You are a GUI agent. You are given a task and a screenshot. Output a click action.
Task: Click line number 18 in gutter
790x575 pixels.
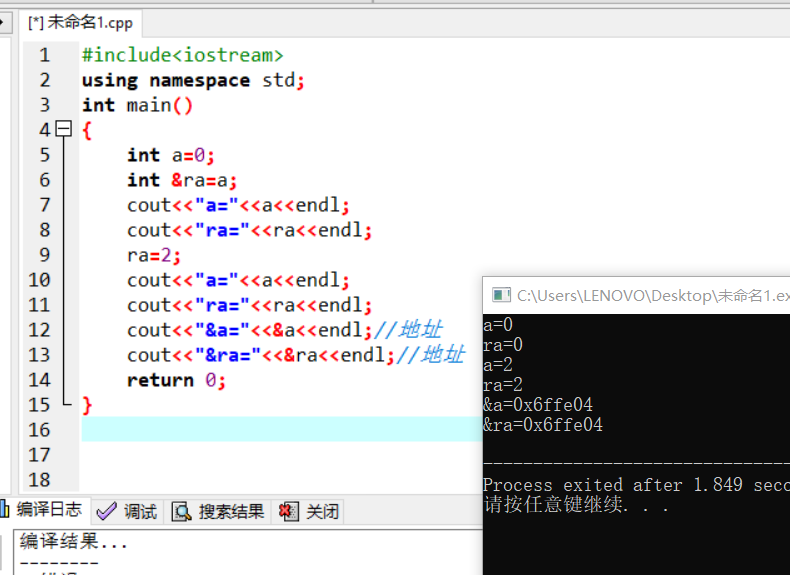click(x=39, y=479)
